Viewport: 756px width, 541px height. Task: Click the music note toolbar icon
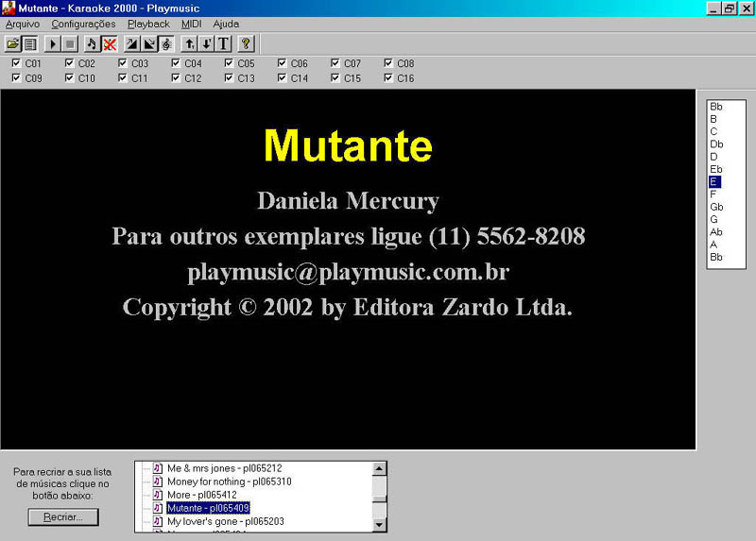click(92, 44)
